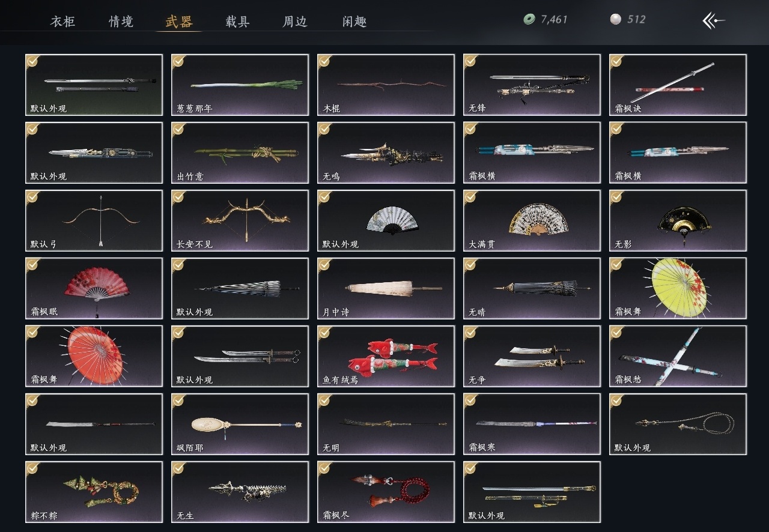Select the red 霜枫舞 umbrella skin
The width and height of the screenshot is (769, 532).
[94, 356]
